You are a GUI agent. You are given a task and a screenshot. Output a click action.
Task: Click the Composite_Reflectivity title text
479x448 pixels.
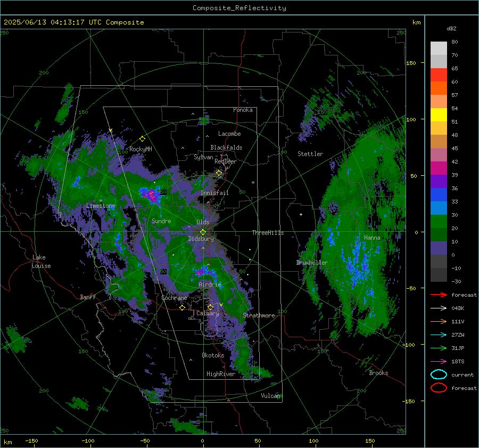240,8
